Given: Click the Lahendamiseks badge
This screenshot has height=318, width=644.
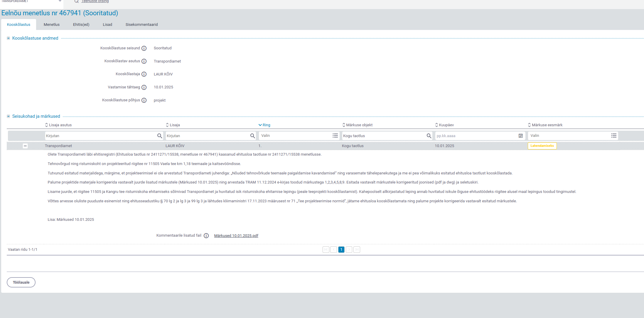Looking at the screenshot, I should pos(542,146).
